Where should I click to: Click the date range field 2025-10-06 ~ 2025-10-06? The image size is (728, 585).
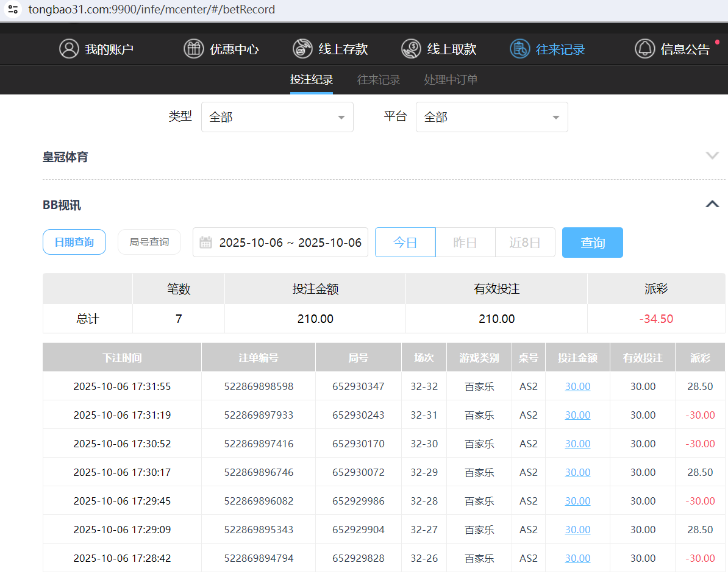287,242
